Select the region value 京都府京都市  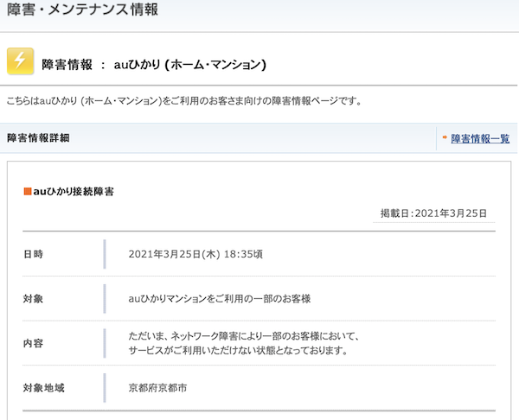[x=157, y=387]
